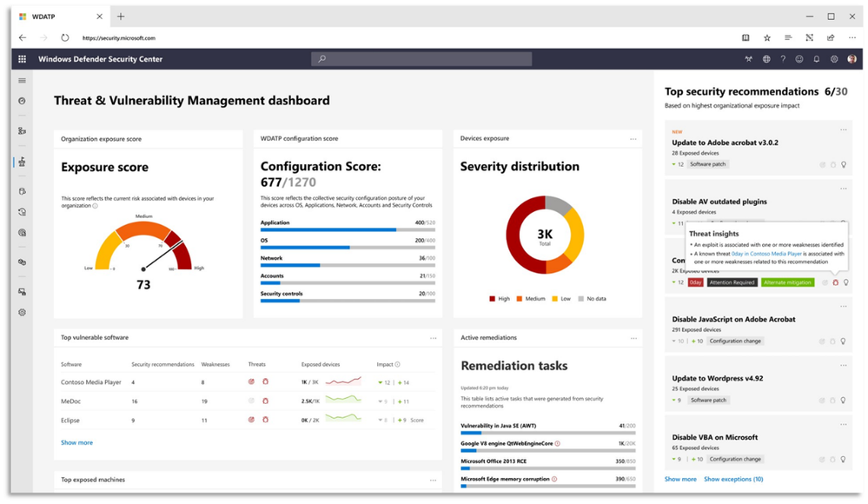Open the app launcher waffle icon
Image resolution: width=868 pixels, height=504 pixels.
22,59
